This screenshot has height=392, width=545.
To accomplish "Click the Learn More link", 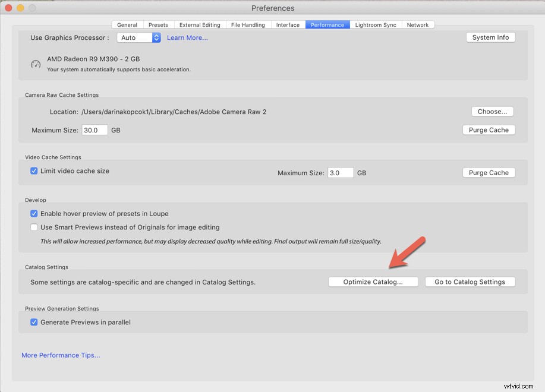I will coord(187,37).
